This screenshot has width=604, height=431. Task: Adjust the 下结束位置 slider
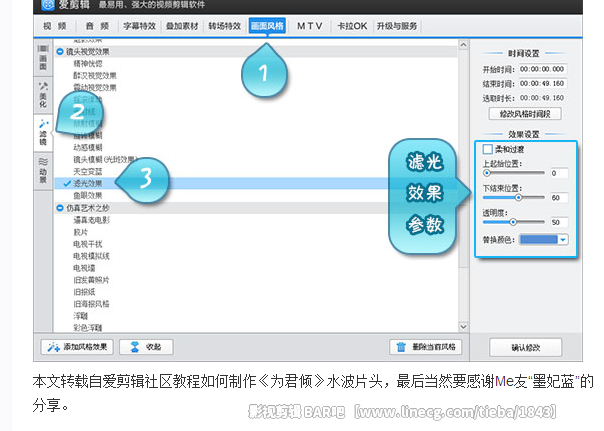pos(518,198)
